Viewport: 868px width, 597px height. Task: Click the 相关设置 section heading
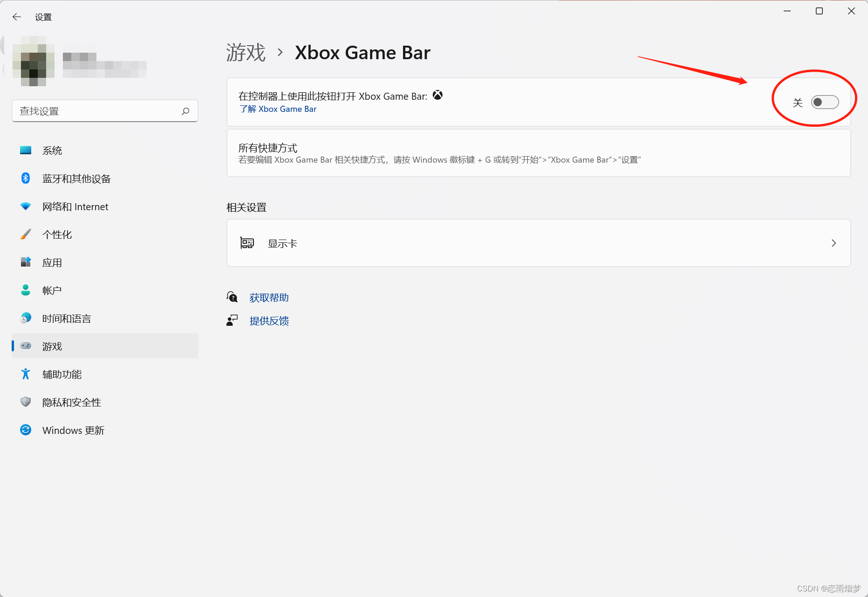246,207
